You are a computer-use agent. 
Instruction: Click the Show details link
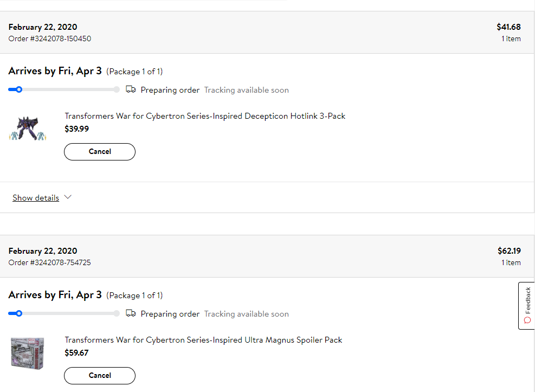(36, 198)
